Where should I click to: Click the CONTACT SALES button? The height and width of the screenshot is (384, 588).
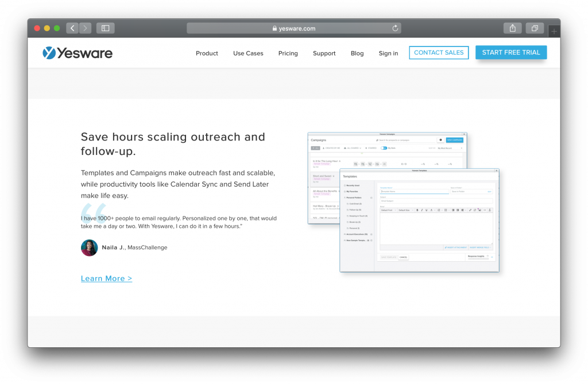coord(439,52)
